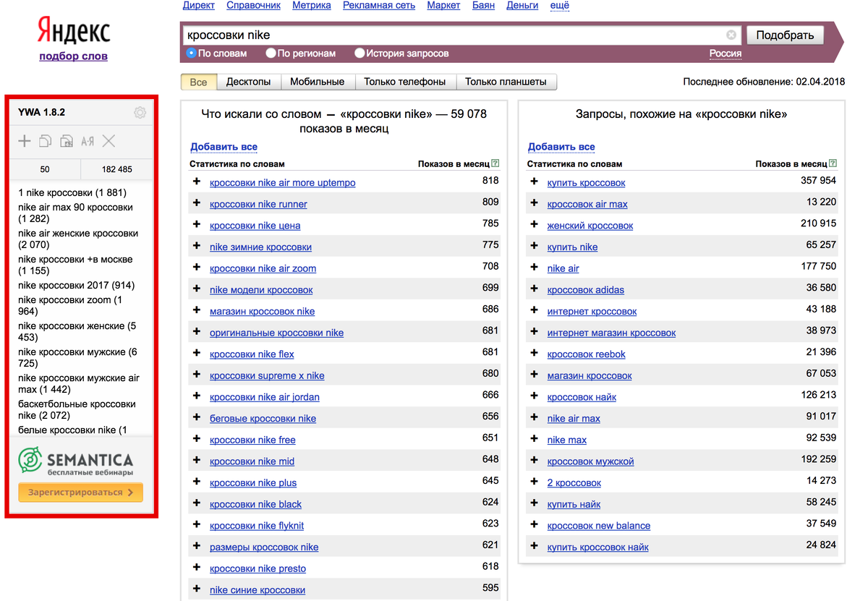Add 'кроссовки nike air more uptempo' via plus
The image size is (868, 601).
coord(196,182)
